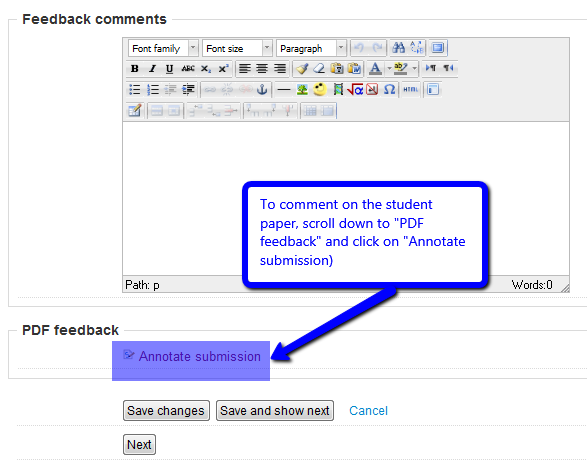
Task: Expand the Font size dropdown
Action: coord(237,48)
